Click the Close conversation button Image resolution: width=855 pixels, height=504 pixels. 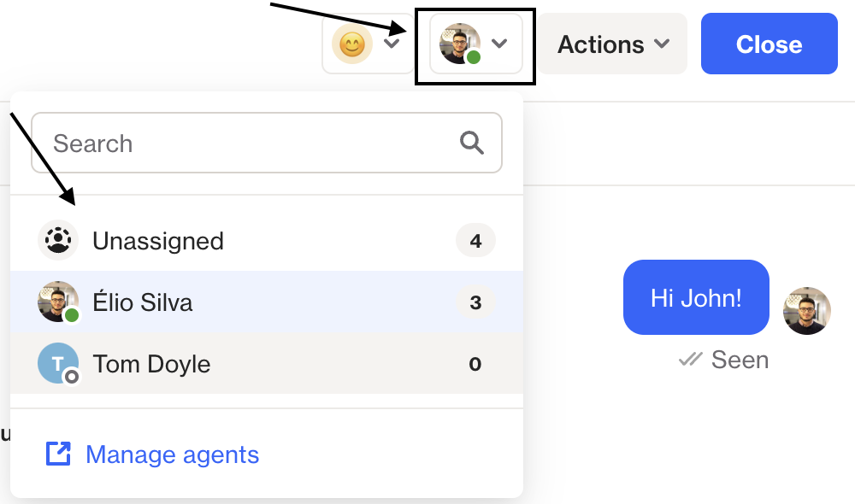point(768,43)
